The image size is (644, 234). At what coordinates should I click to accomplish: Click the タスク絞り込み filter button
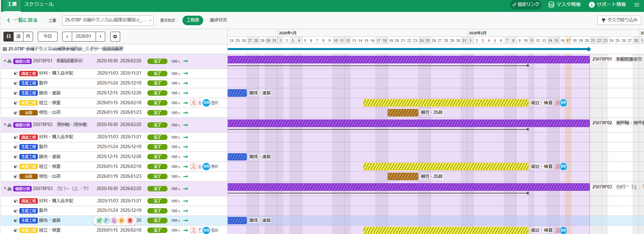click(x=619, y=20)
